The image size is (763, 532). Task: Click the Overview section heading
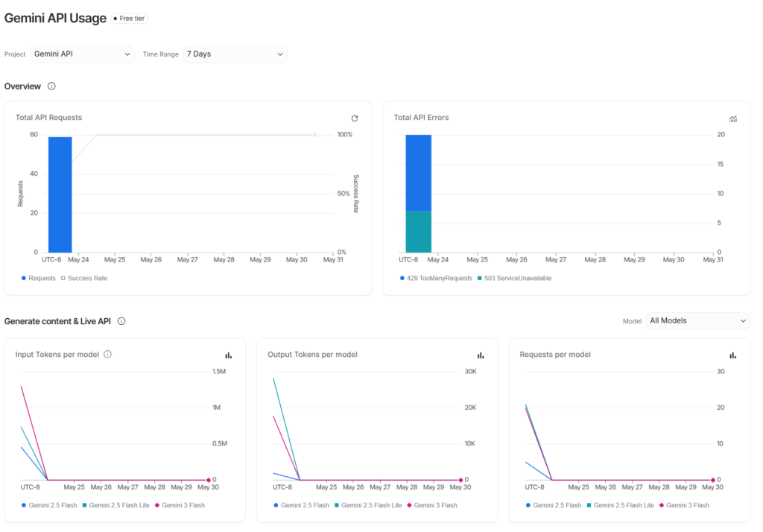[22, 86]
